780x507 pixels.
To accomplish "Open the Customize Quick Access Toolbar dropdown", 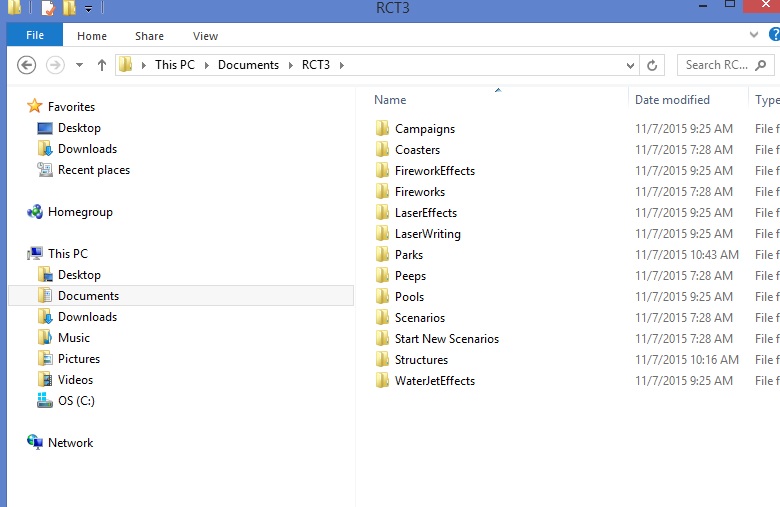I will tap(88, 9).
